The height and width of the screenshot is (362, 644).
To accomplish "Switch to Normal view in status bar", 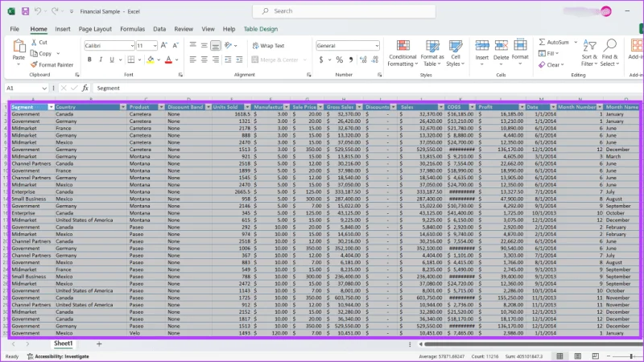I will (x=559, y=356).
